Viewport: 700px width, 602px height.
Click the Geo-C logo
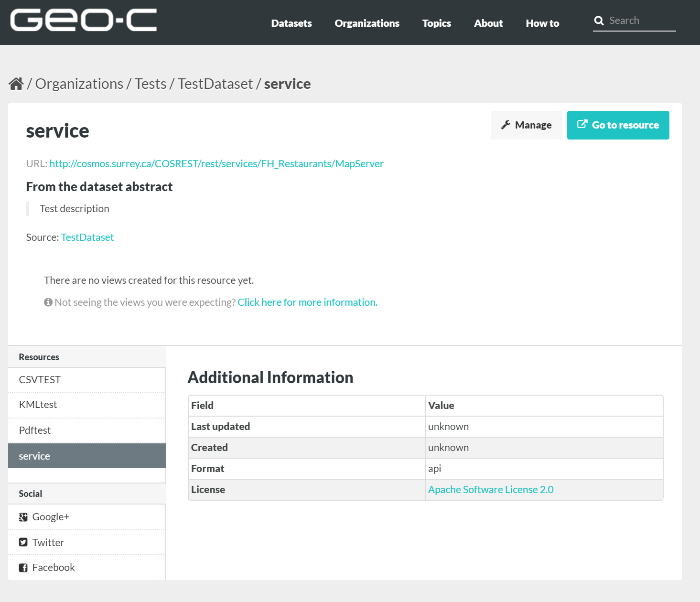tap(84, 20)
